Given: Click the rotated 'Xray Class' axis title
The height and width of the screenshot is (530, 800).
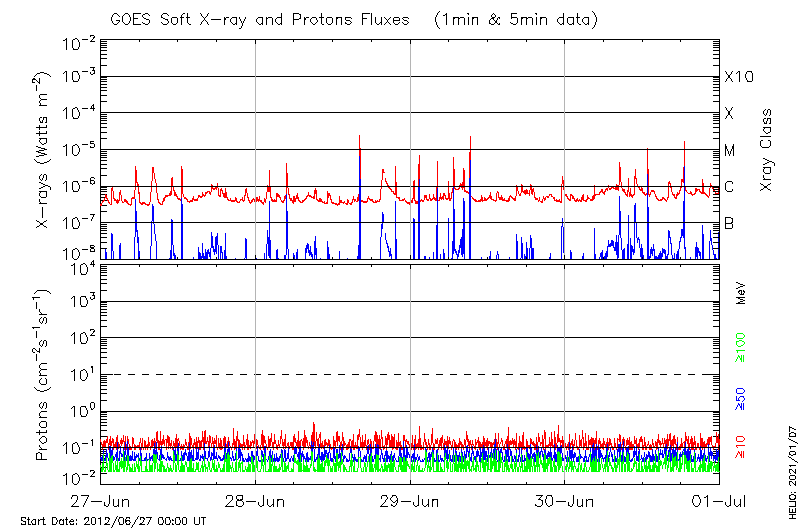Looking at the screenshot, I should (767, 150).
